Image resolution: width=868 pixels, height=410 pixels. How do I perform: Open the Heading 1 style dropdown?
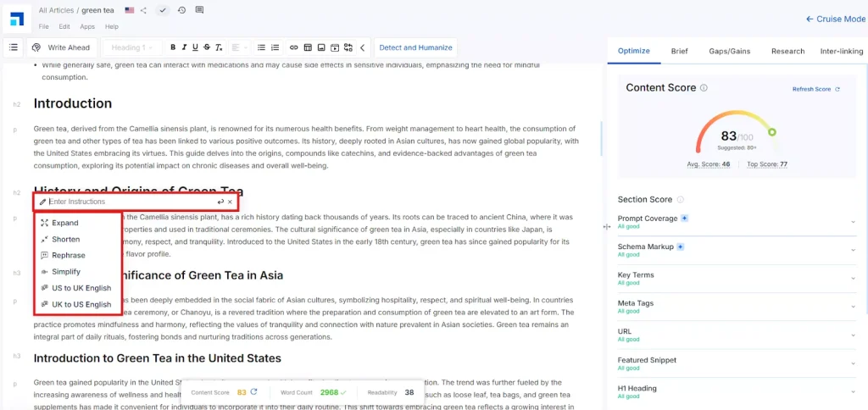131,47
